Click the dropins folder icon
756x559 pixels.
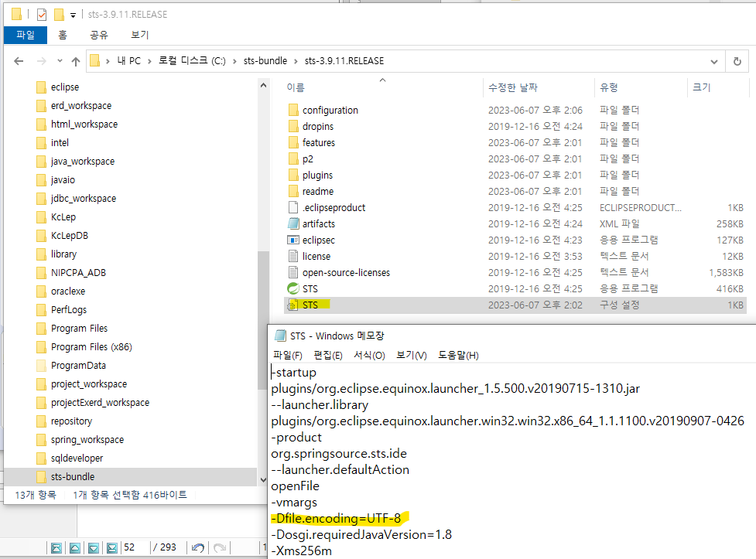pos(293,126)
